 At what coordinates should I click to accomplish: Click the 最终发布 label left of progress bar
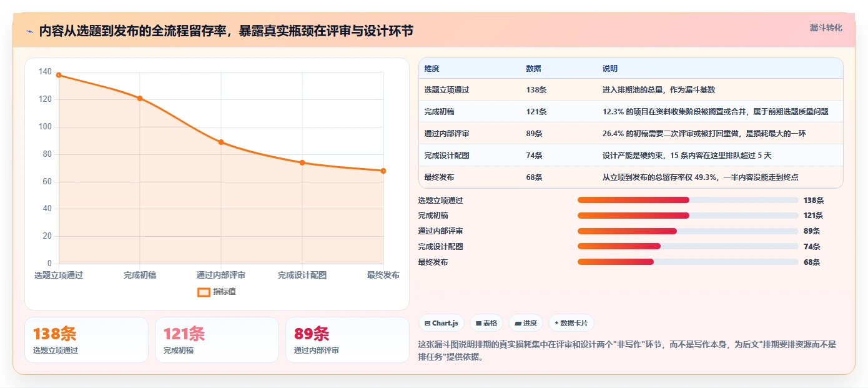click(433, 262)
